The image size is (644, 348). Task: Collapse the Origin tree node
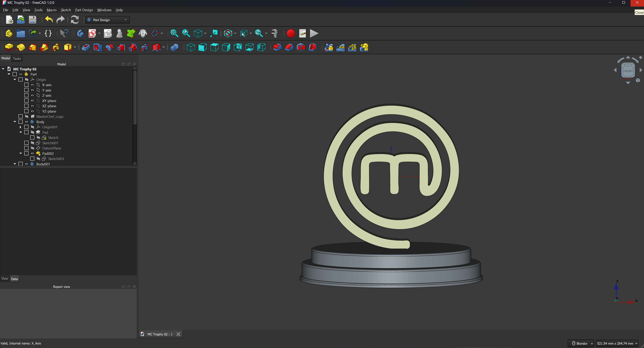[15, 79]
